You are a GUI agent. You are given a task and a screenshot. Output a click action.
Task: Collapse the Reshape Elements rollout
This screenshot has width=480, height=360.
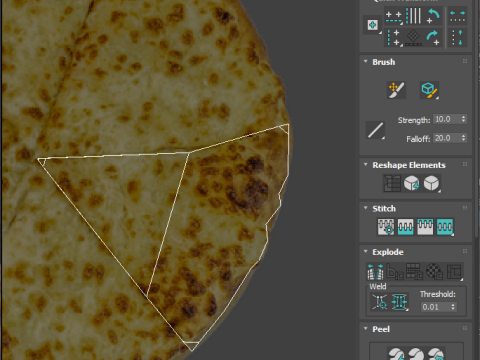(x=366, y=165)
